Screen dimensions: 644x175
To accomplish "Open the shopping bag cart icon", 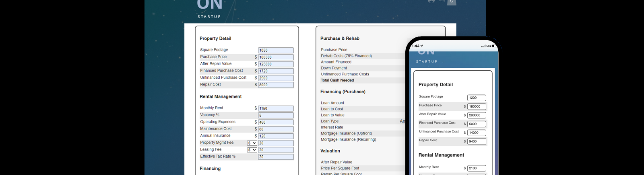I will click(452, 2).
